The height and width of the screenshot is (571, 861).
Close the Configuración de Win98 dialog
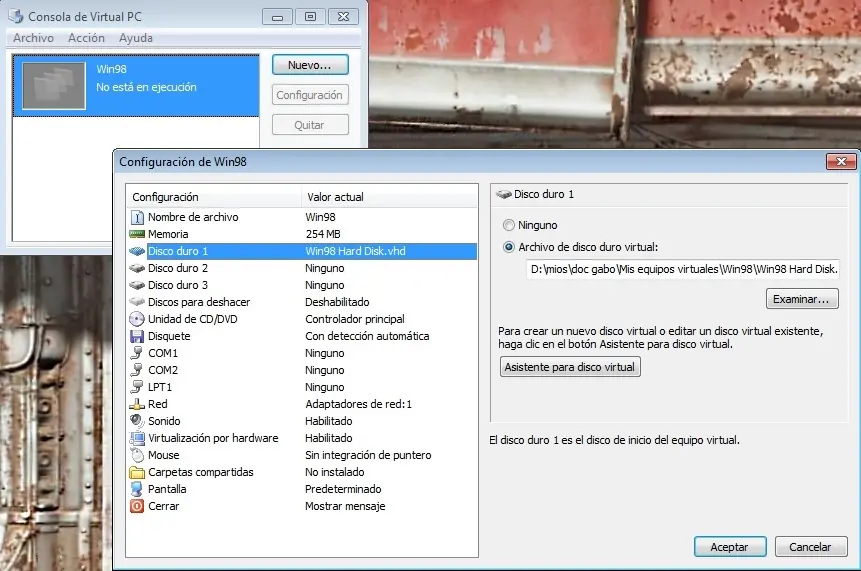841,161
